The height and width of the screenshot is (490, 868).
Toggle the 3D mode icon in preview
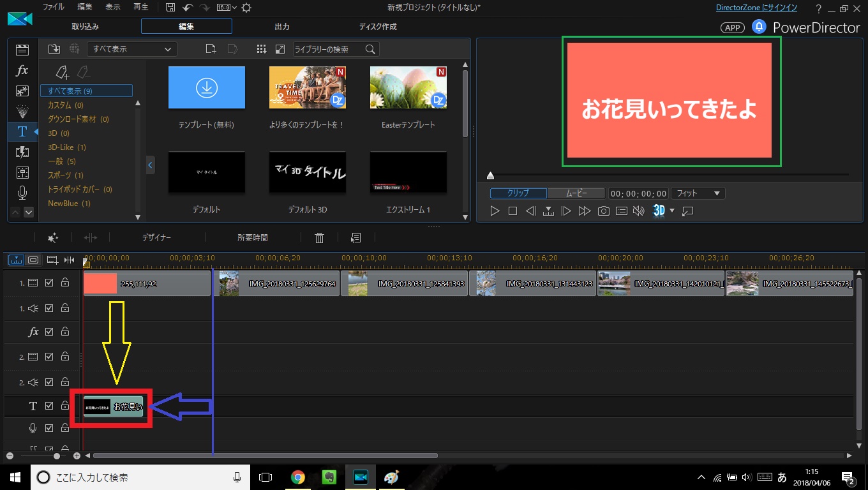(x=659, y=211)
